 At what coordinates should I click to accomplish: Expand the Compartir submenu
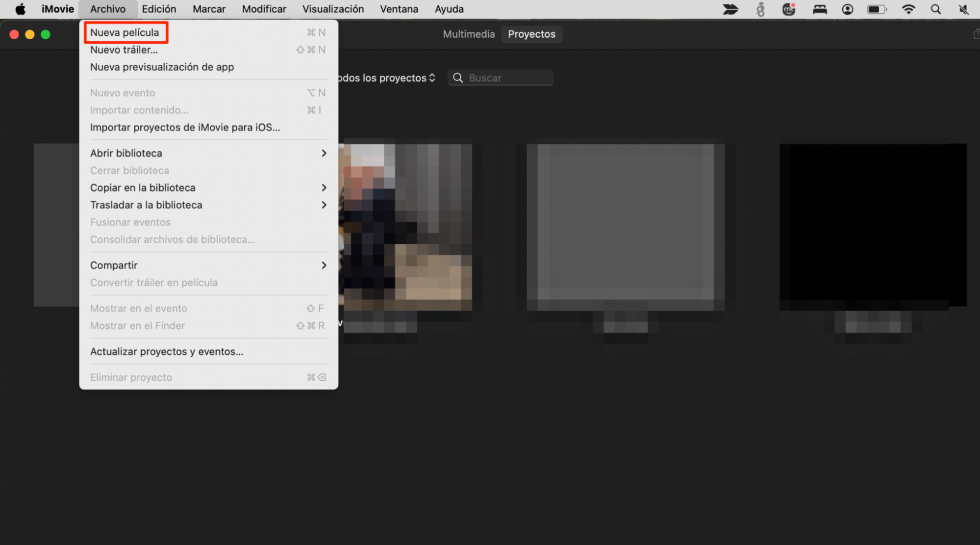click(208, 265)
